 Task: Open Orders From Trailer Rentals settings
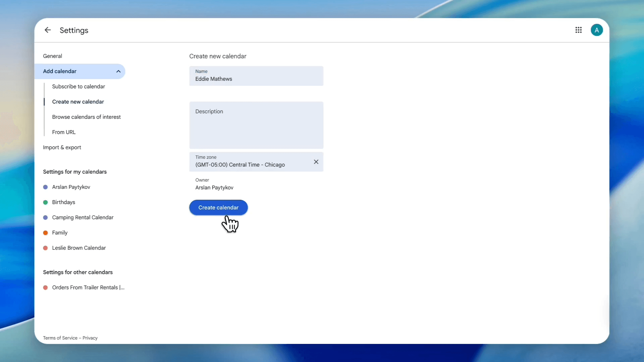pyautogui.click(x=88, y=288)
